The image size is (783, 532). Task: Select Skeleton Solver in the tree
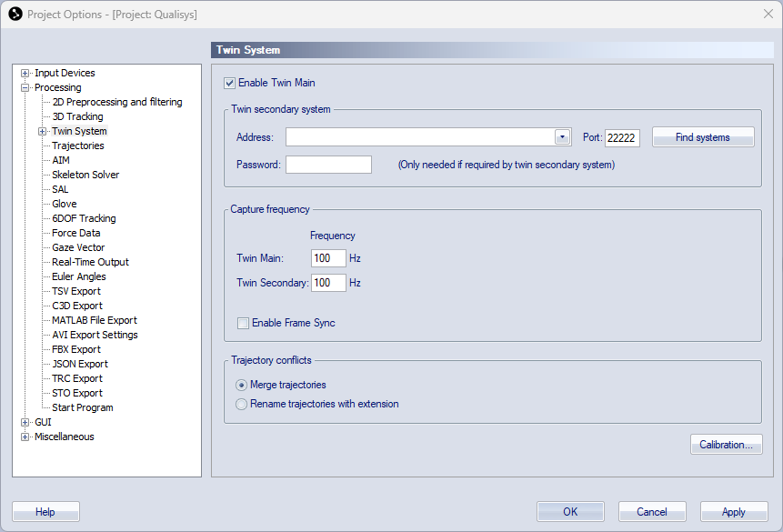tap(85, 175)
